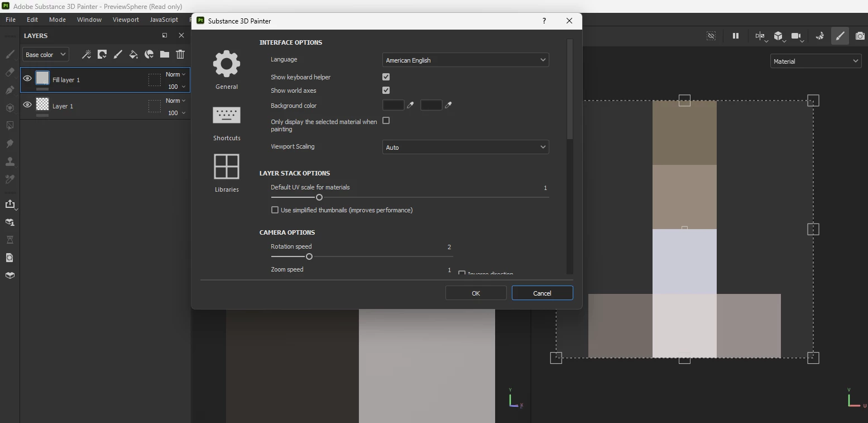Open the Window menu
This screenshot has width=868, height=423.
(89, 20)
